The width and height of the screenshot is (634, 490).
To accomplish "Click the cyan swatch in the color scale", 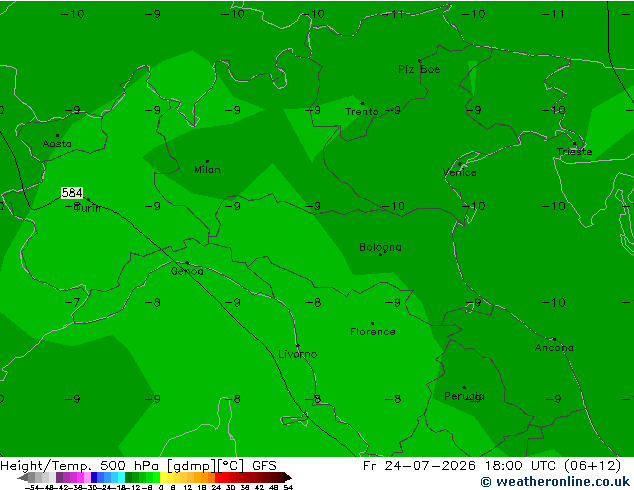I will pyautogui.click(x=122, y=477).
